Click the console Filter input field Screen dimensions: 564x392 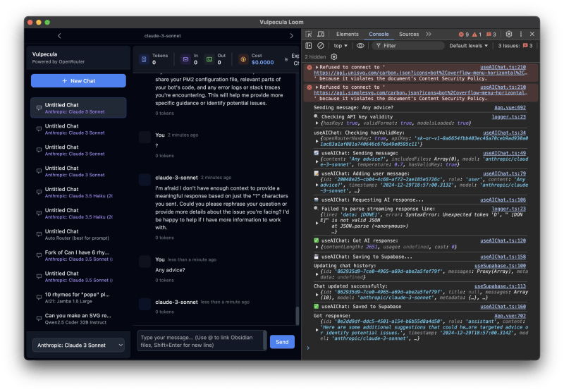[408, 46]
